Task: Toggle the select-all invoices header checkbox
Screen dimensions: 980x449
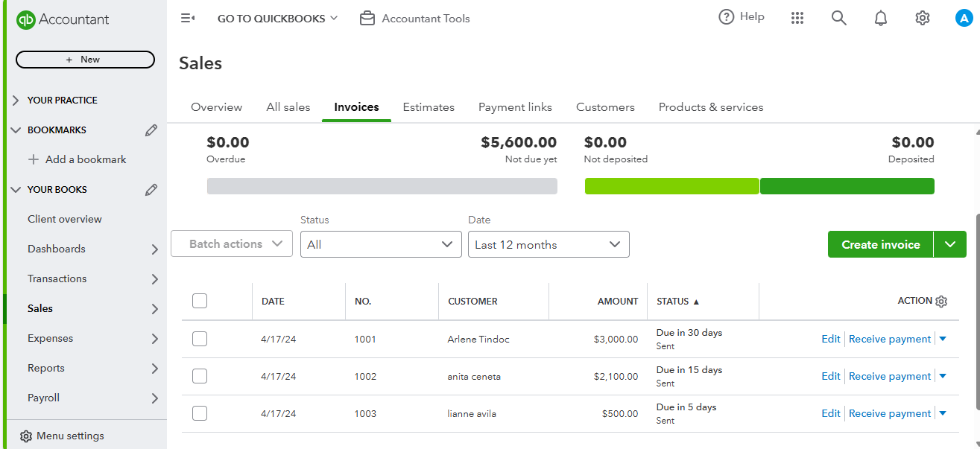Action: click(x=200, y=301)
